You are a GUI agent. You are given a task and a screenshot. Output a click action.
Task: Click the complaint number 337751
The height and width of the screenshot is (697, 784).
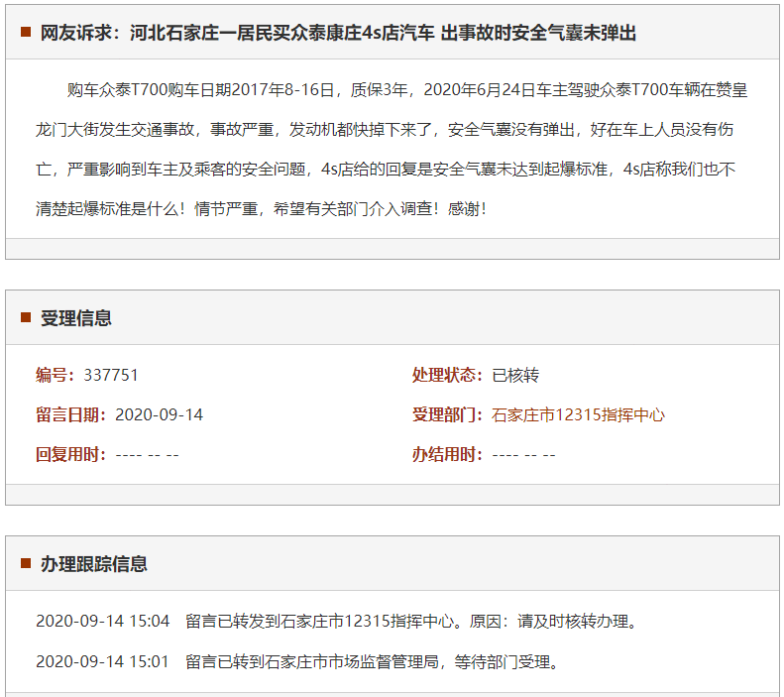coord(111,375)
